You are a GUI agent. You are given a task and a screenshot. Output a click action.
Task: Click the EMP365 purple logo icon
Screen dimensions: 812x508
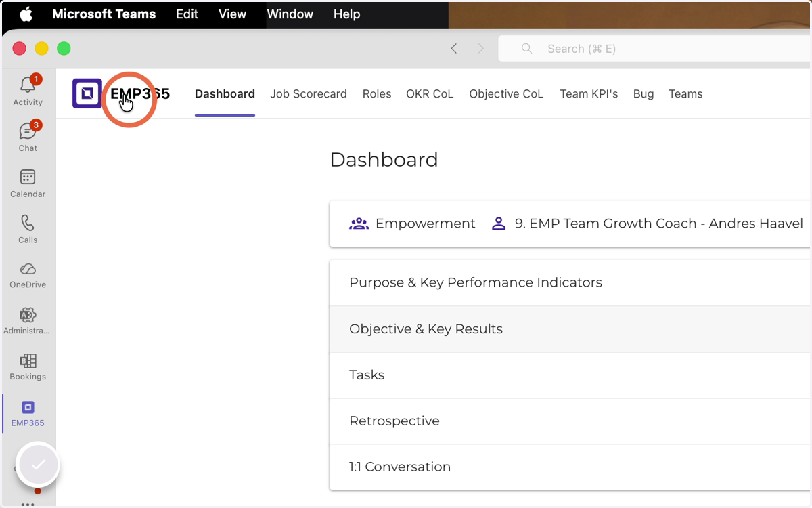coord(87,93)
